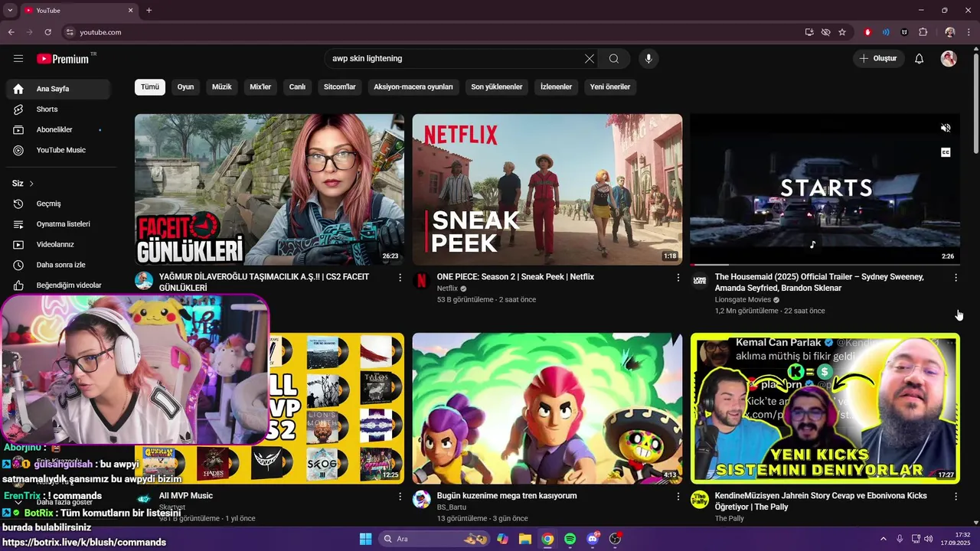Screen dimensions: 980x551
Task: Open the tab search dropdown arrow
Action: [x=10, y=11]
